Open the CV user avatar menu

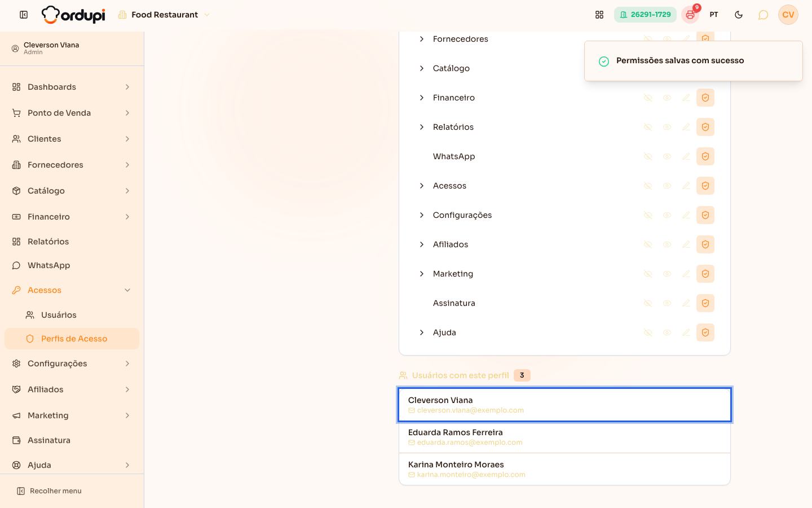pyautogui.click(x=788, y=15)
